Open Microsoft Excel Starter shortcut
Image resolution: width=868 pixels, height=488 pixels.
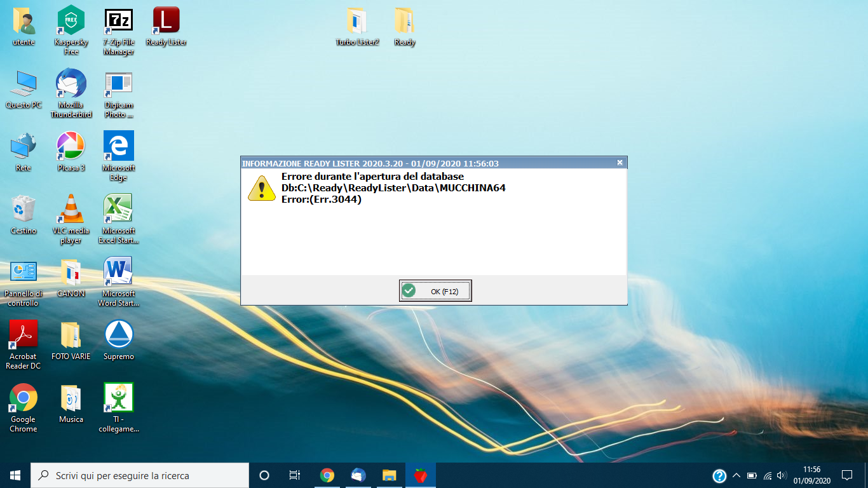119,219
